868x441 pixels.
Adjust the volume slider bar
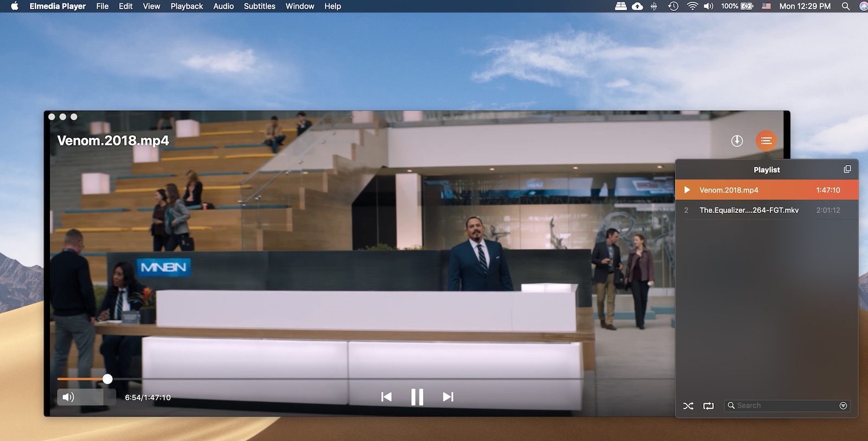(x=86, y=397)
